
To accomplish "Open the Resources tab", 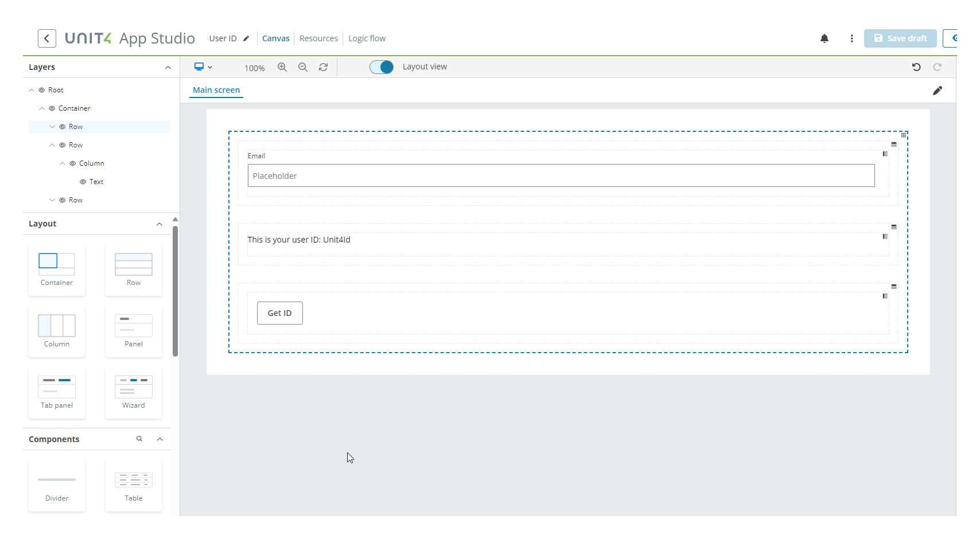I will [x=318, y=38].
